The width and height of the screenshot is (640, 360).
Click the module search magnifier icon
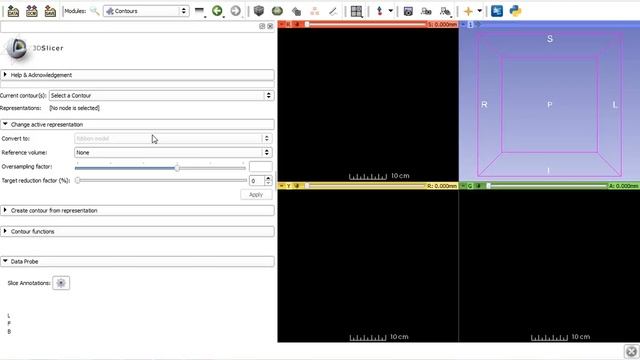coord(95,11)
